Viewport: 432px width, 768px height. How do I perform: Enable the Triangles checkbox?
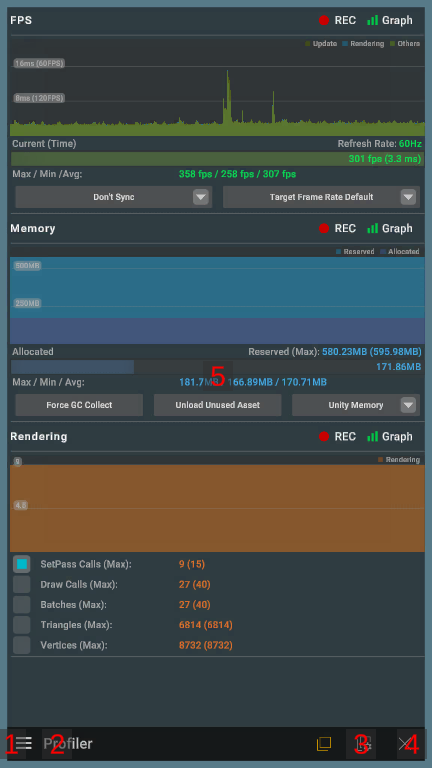coord(22,625)
